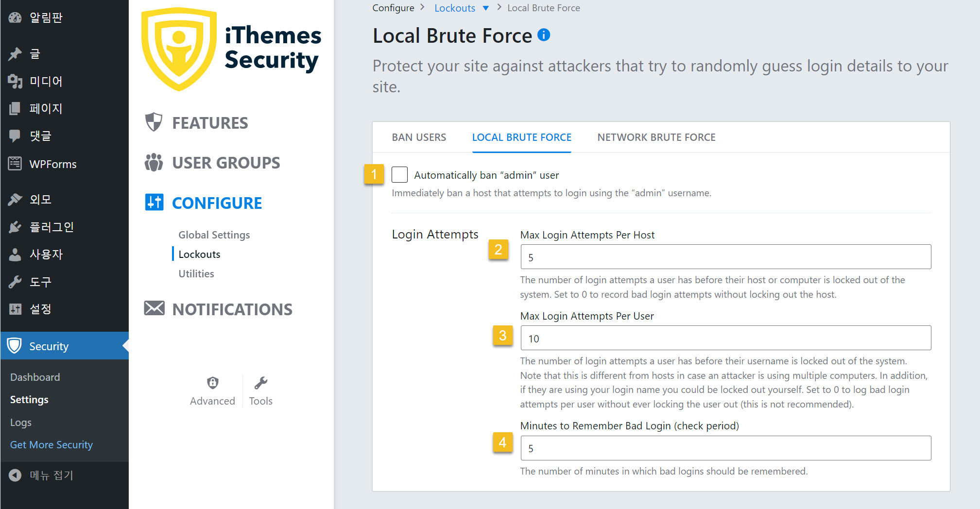980x509 pixels.
Task: Click the NOTIFICATIONS heading text
Action: pos(232,309)
